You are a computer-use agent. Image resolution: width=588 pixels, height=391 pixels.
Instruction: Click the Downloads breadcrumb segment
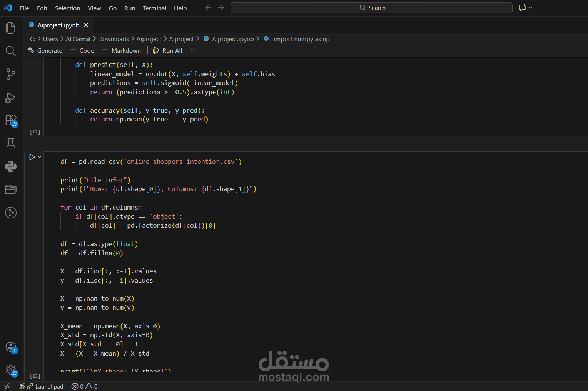pos(114,39)
